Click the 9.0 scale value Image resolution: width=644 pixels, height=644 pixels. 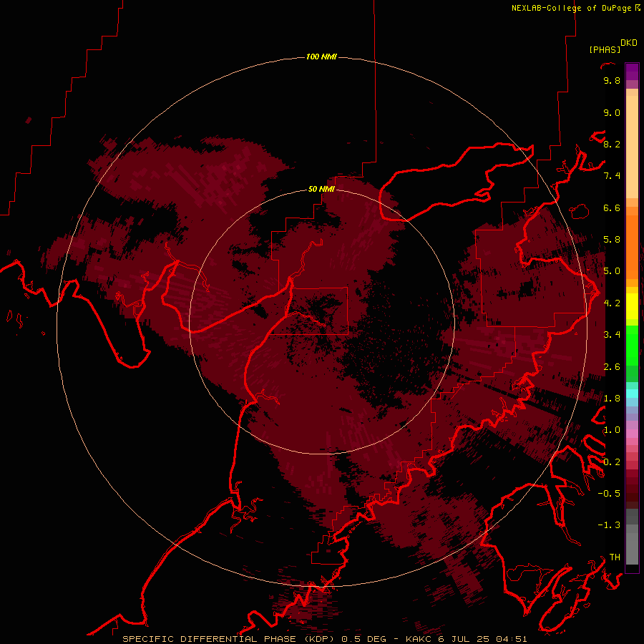pyautogui.click(x=612, y=112)
